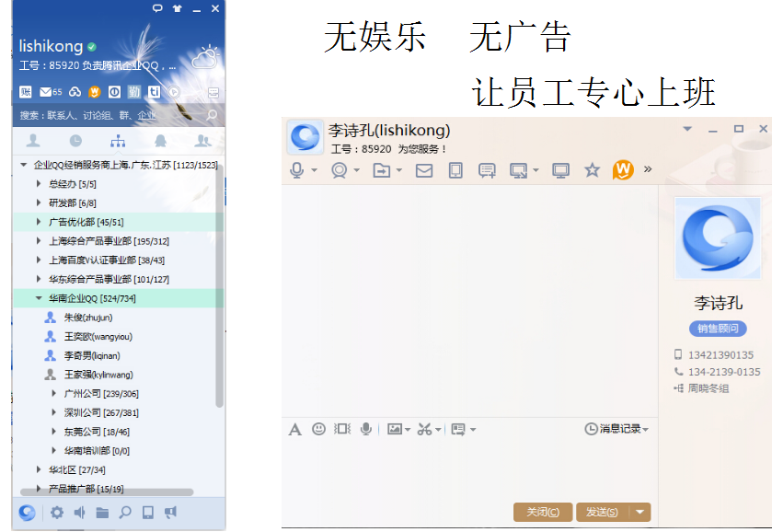Image resolution: width=772 pixels, height=532 pixels.
Task: Click the mobile device icon in bottom bar
Action: pos(148,513)
